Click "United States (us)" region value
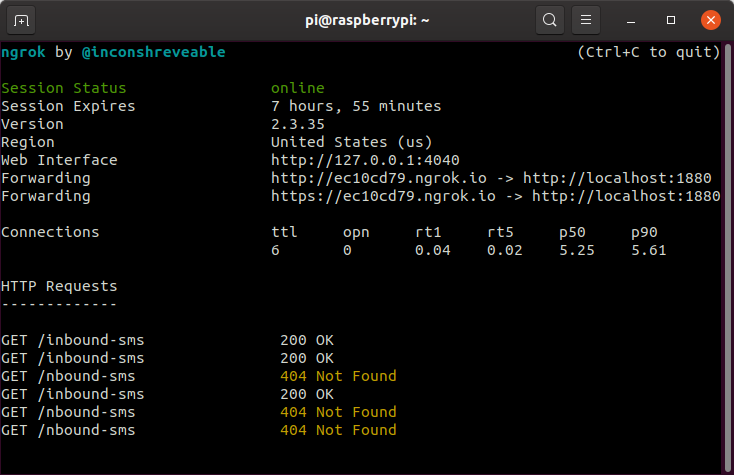This screenshot has height=475, width=734. pyautogui.click(x=352, y=142)
